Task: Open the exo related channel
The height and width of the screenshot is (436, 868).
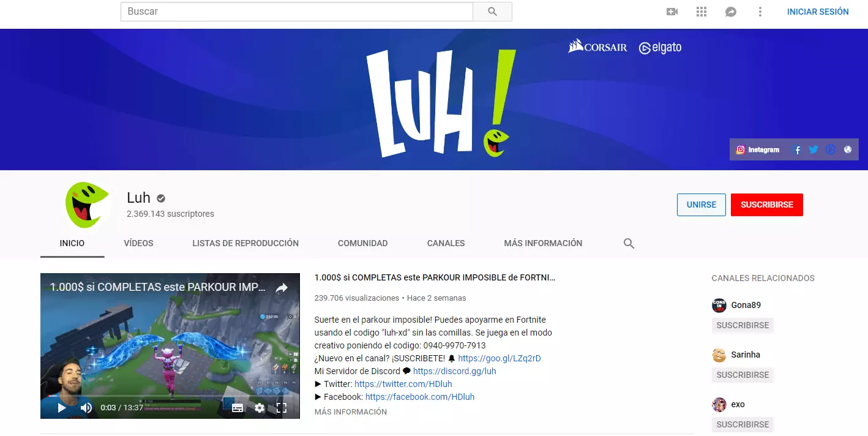Action: [x=738, y=404]
